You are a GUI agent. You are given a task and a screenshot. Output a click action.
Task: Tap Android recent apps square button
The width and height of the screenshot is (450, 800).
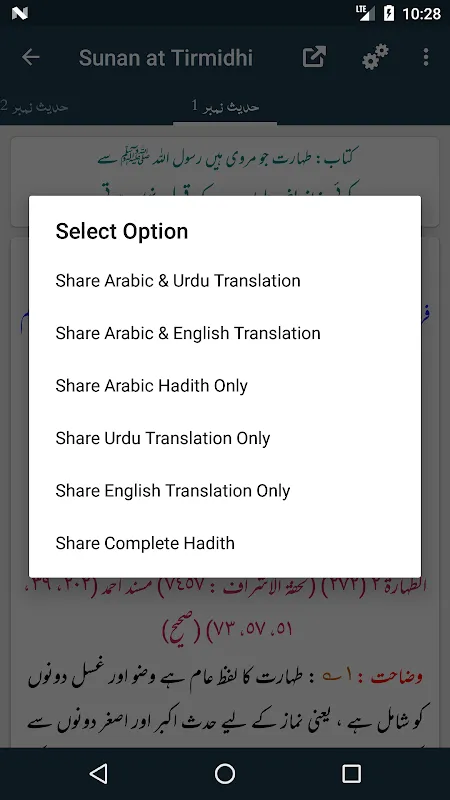coord(351,773)
